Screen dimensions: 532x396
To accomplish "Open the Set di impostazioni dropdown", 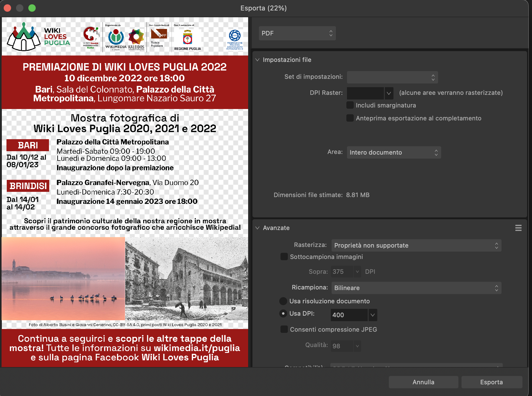I will pos(392,77).
